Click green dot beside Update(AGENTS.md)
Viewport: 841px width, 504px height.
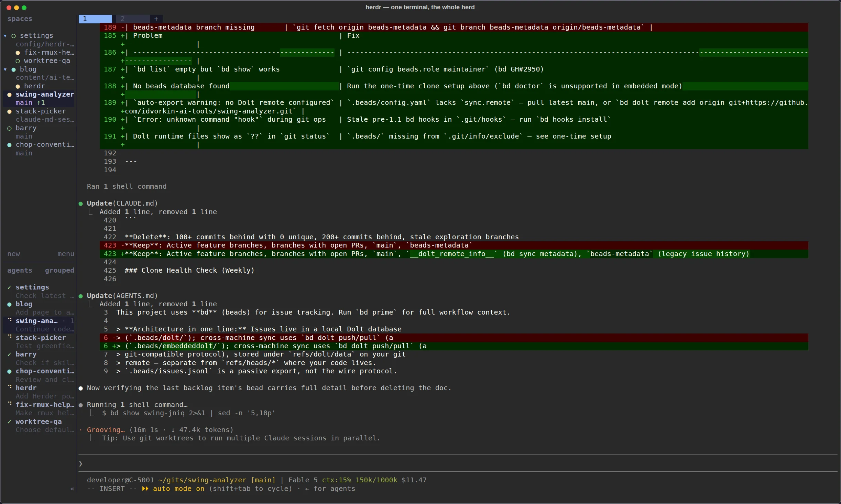[81, 296]
